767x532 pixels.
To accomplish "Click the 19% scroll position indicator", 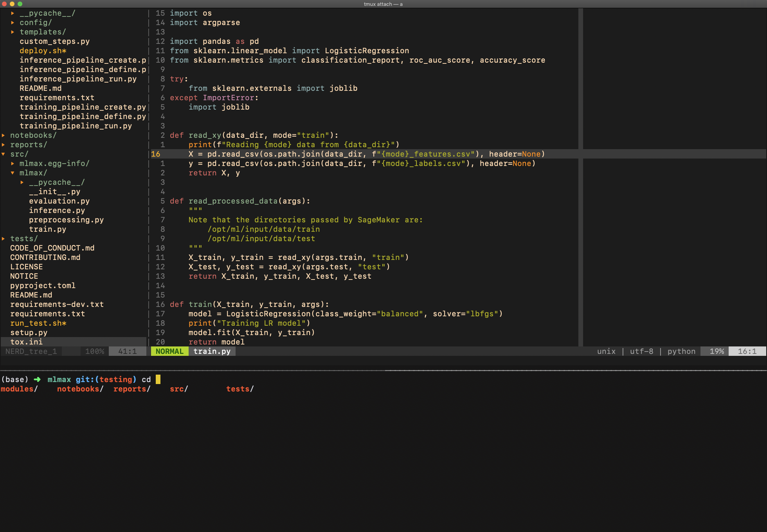I will pyautogui.click(x=717, y=352).
